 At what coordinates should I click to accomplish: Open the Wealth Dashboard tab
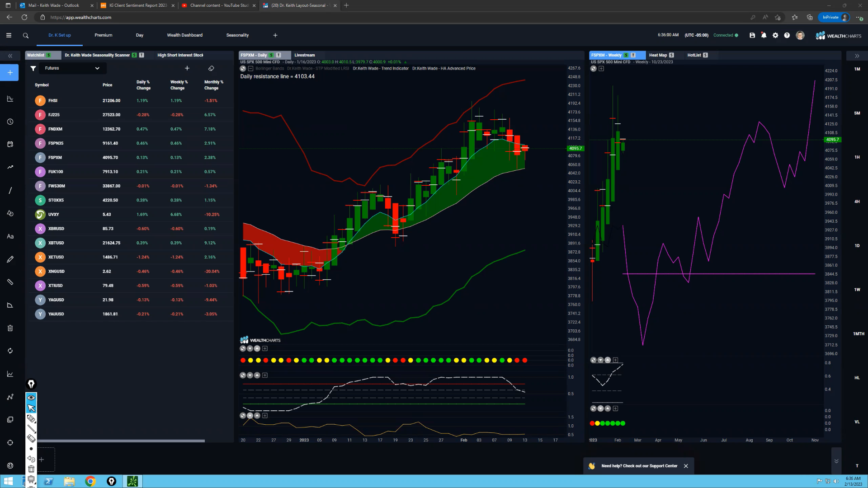click(x=185, y=35)
